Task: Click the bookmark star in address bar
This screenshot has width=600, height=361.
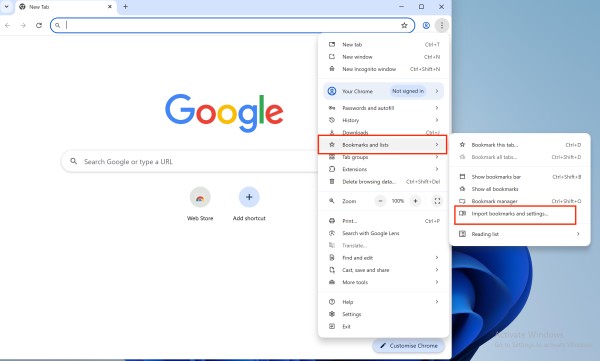Action: (x=404, y=25)
